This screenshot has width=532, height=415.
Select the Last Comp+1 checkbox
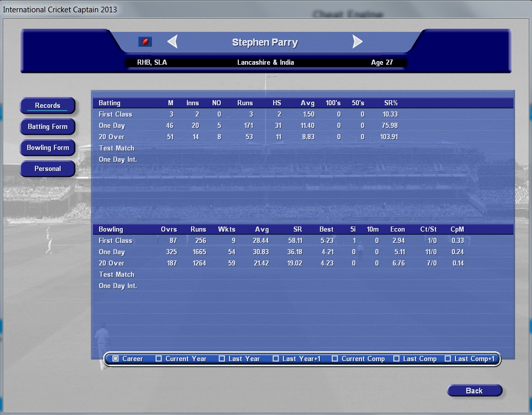[x=448, y=359]
